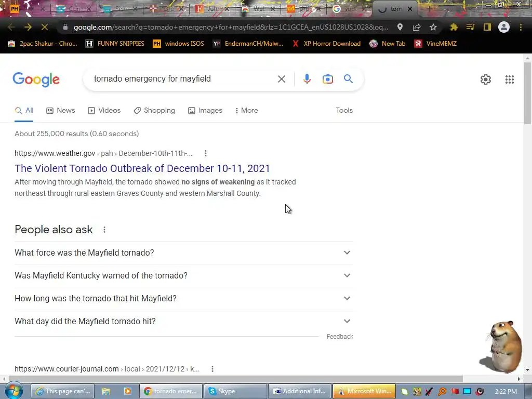Viewport: 532px width, 399px height.
Task: Switch to the Images tab
Action: pyautogui.click(x=205, y=111)
